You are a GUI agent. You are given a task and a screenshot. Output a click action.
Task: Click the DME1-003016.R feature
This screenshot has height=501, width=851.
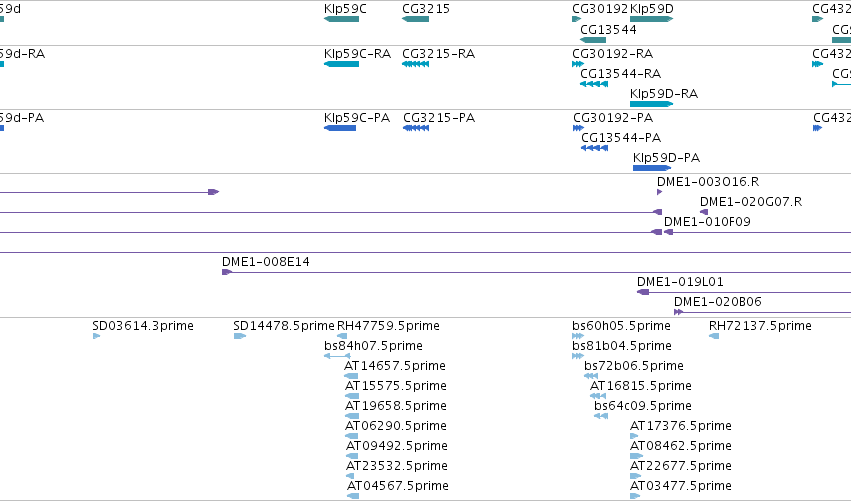pyautogui.click(x=659, y=192)
